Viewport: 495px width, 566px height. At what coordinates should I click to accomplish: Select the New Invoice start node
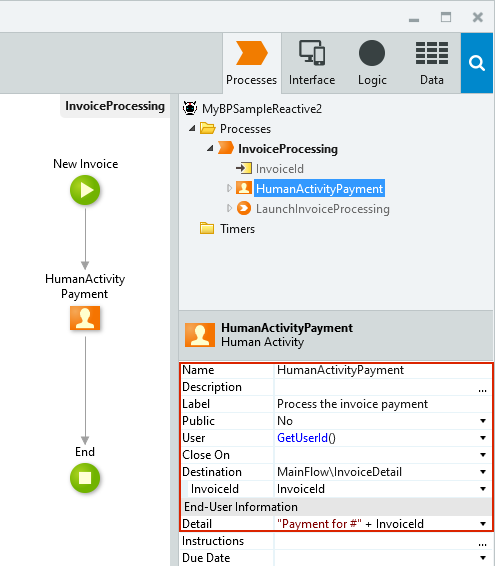(x=85, y=190)
